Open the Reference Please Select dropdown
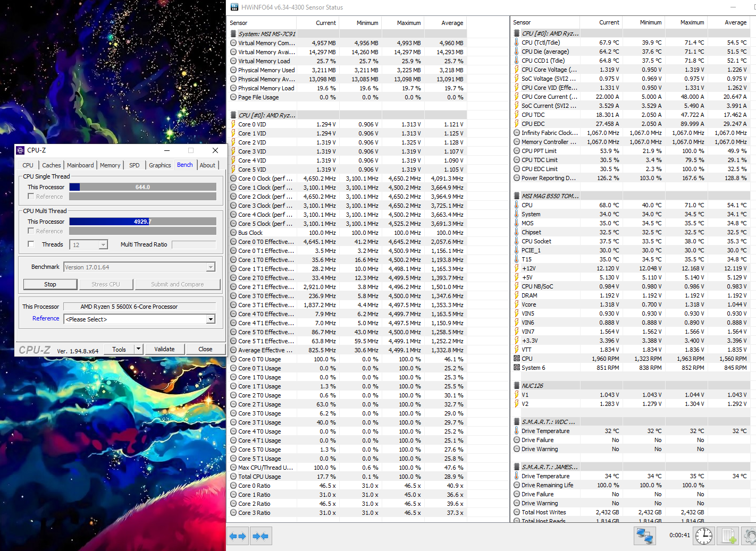The image size is (756, 551). [211, 319]
